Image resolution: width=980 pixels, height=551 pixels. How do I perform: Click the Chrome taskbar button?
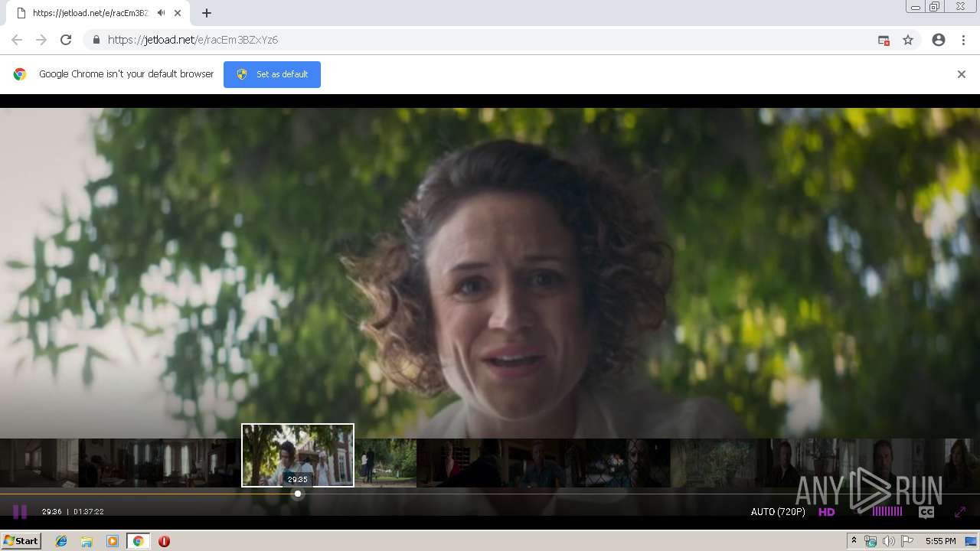(x=138, y=541)
